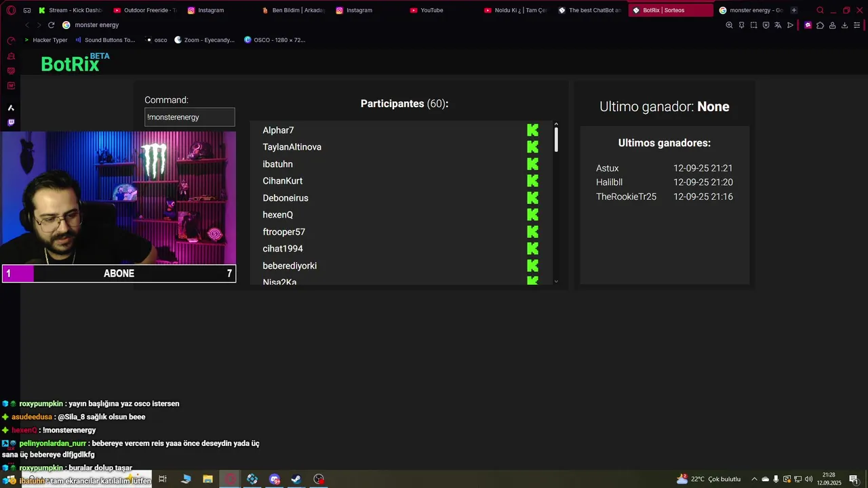
Task: Click past winner Halilbll
Action: pyautogui.click(x=609, y=182)
